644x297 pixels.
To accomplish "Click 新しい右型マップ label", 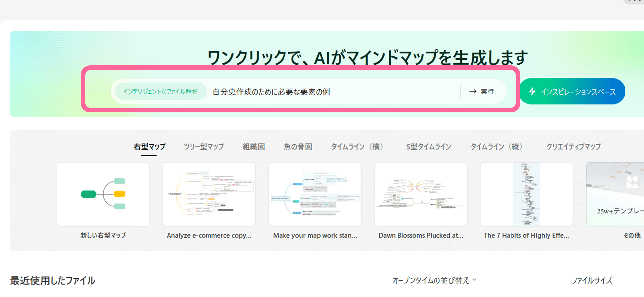I will coord(103,235).
